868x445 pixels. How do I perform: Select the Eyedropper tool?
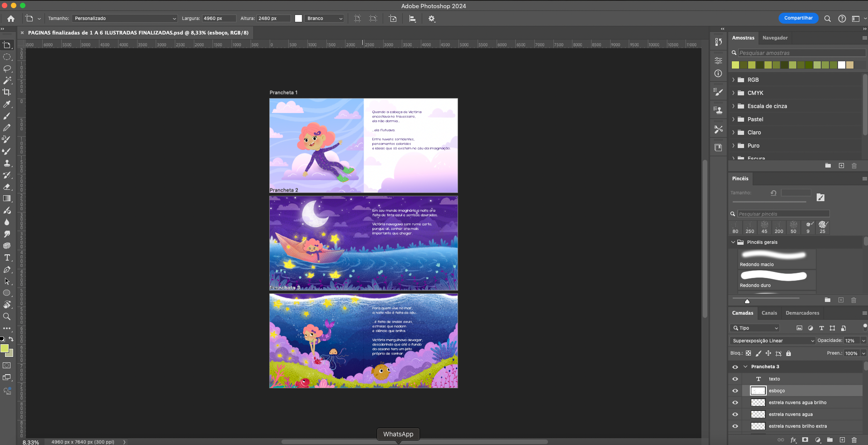point(7,104)
